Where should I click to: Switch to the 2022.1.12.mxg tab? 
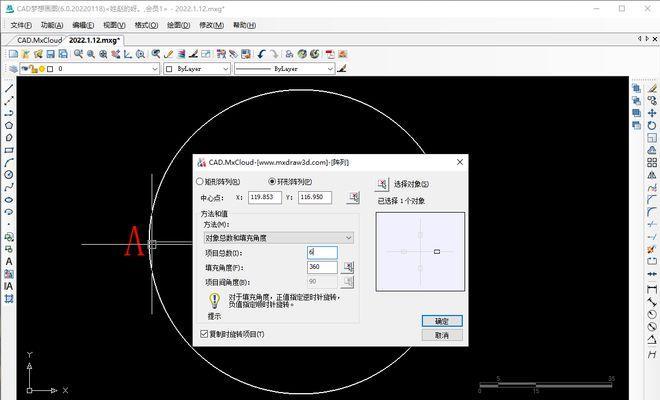tap(94, 40)
